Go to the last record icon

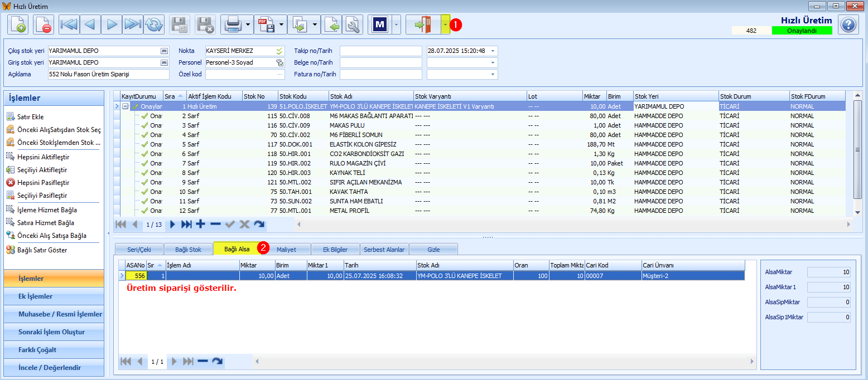(133, 25)
